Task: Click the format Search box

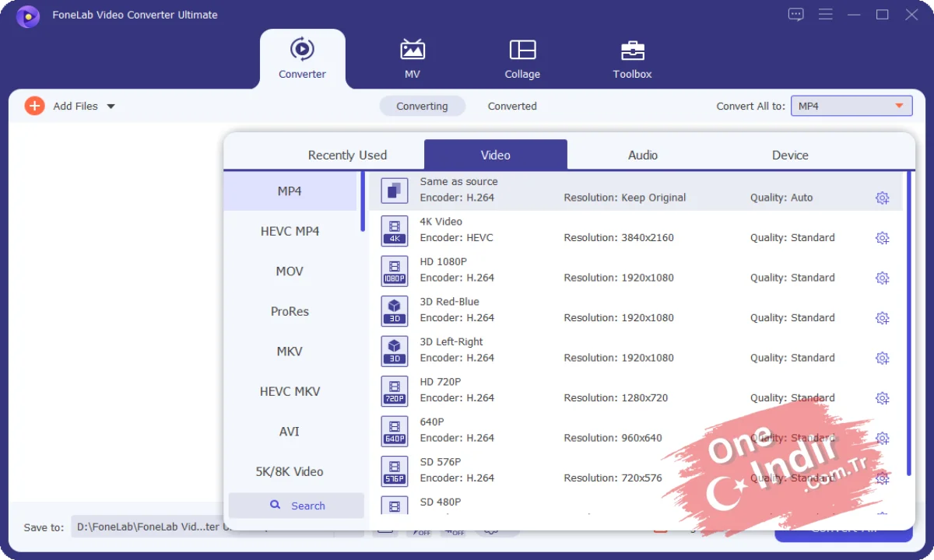Action: pyautogui.click(x=297, y=506)
